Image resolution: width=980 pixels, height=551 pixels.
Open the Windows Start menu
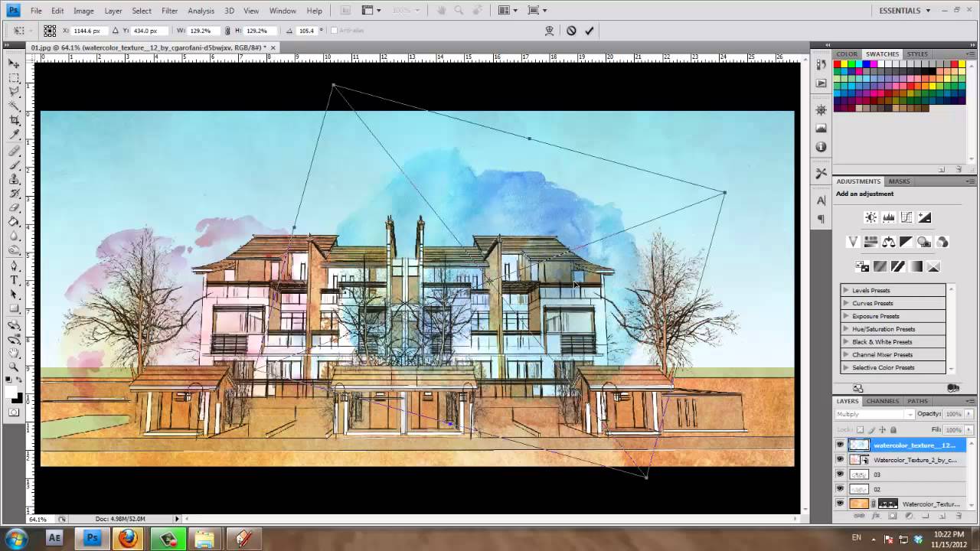coord(15,538)
